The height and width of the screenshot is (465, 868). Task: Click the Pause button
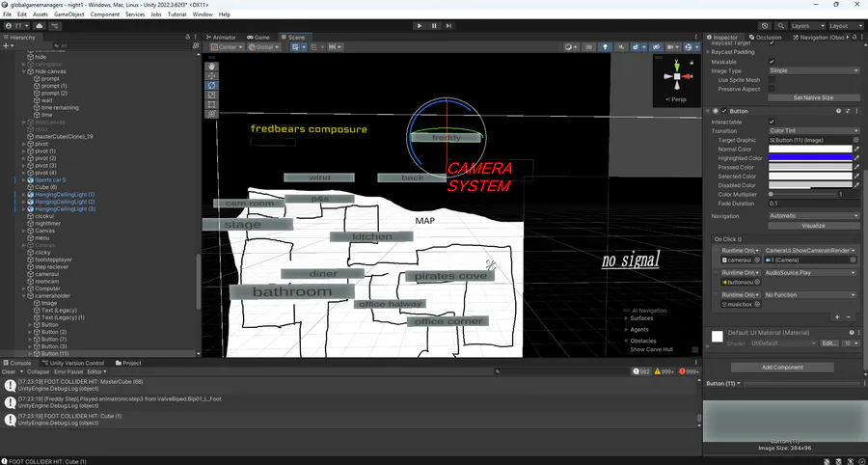point(434,25)
